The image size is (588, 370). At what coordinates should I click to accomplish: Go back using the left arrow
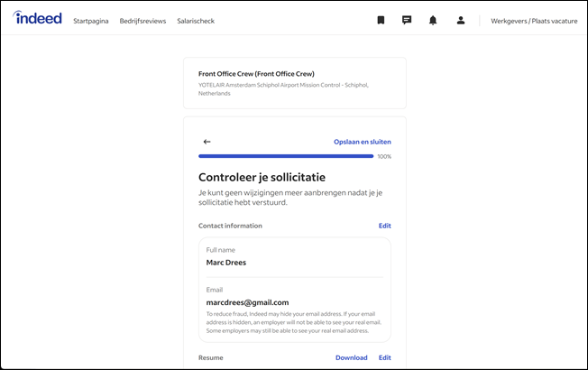coord(207,142)
